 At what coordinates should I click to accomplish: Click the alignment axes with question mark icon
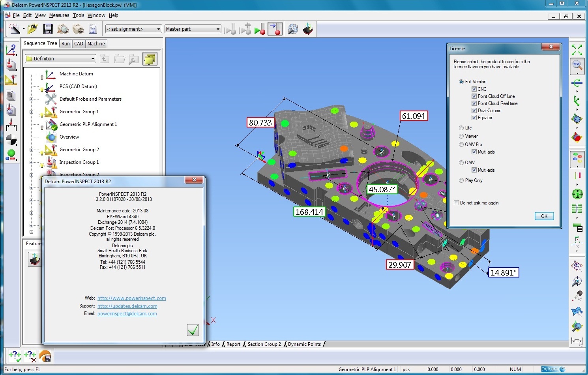[x=11, y=50]
